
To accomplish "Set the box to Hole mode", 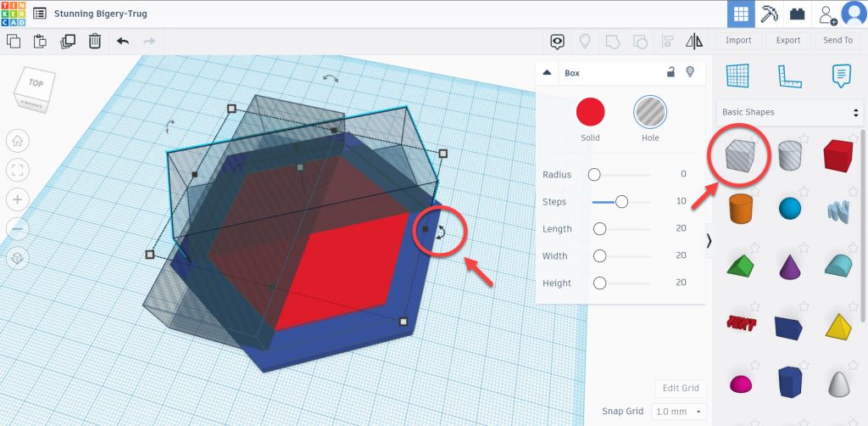I will coord(650,112).
